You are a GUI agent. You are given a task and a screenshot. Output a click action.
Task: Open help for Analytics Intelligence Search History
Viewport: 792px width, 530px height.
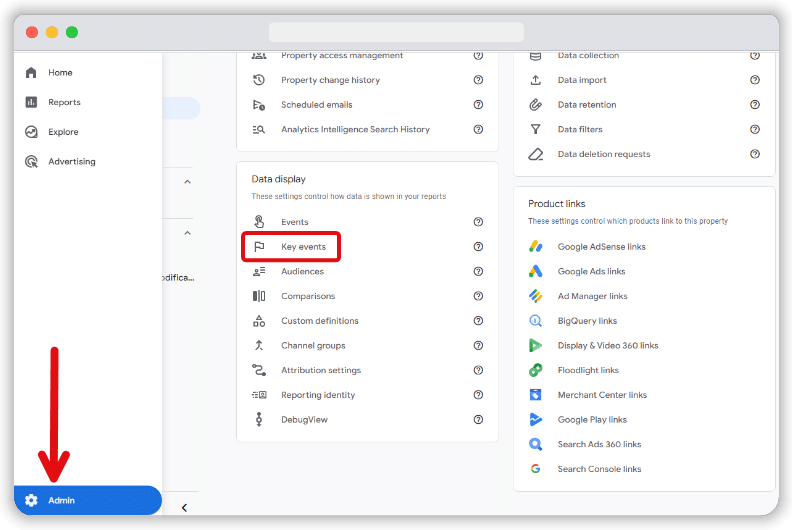tap(478, 129)
